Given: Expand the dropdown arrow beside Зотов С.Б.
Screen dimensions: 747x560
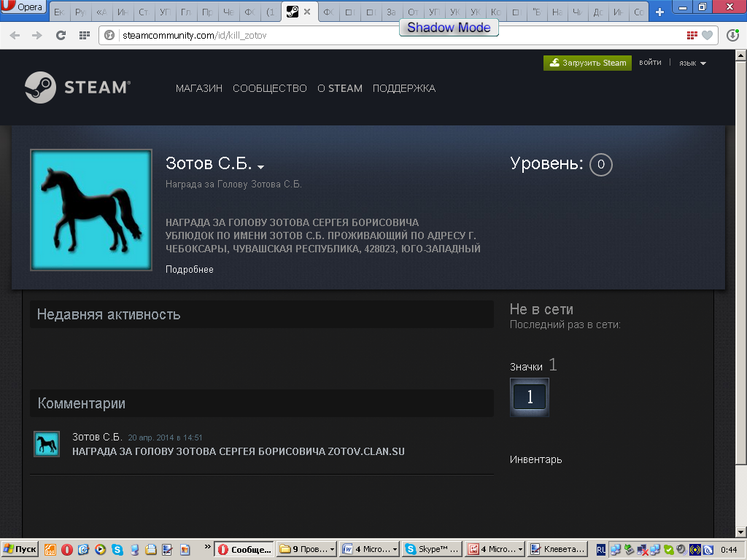Looking at the screenshot, I should pos(260,167).
